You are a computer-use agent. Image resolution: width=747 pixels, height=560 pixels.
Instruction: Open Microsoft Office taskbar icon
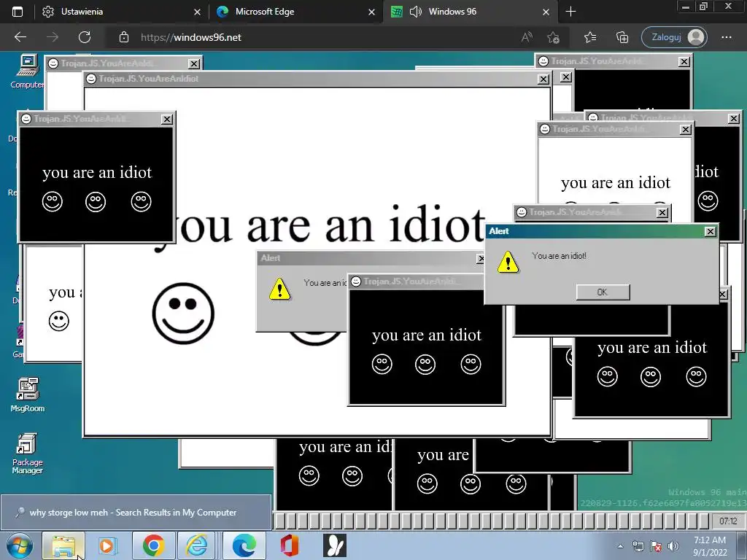coord(289,545)
